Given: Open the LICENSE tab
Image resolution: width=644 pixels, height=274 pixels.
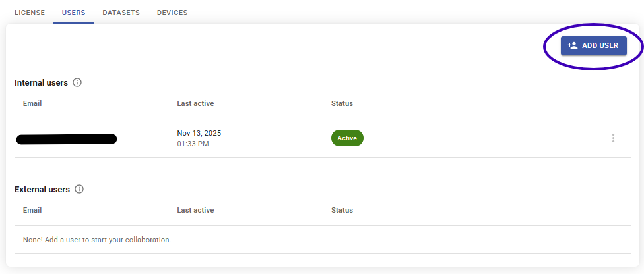Looking at the screenshot, I should [29, 13].
